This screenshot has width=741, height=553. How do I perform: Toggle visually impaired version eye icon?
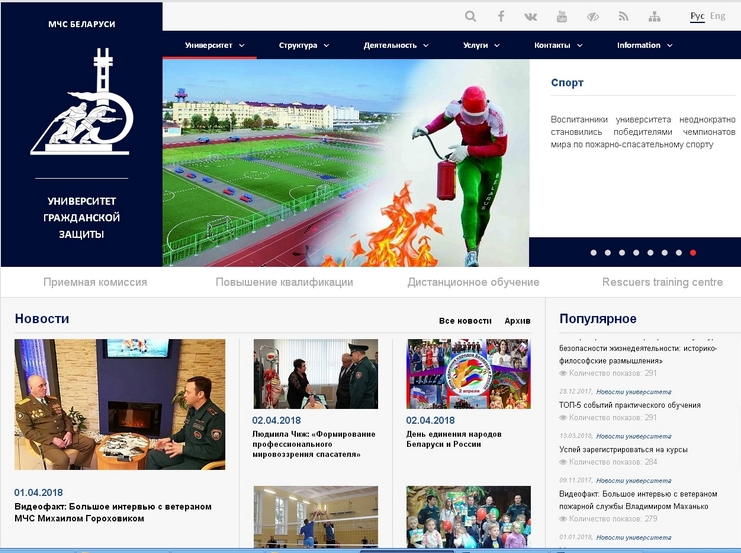592,16
